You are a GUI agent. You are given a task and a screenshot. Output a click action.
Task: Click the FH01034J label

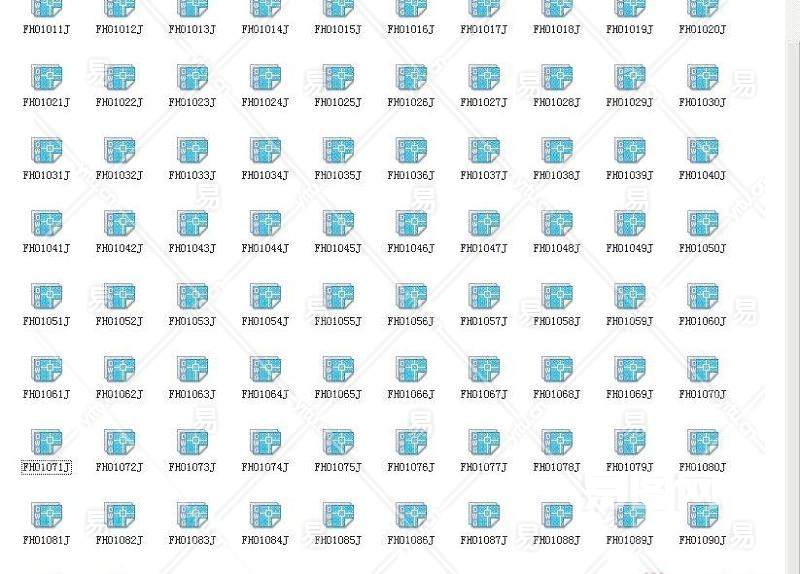coord(265,176)
